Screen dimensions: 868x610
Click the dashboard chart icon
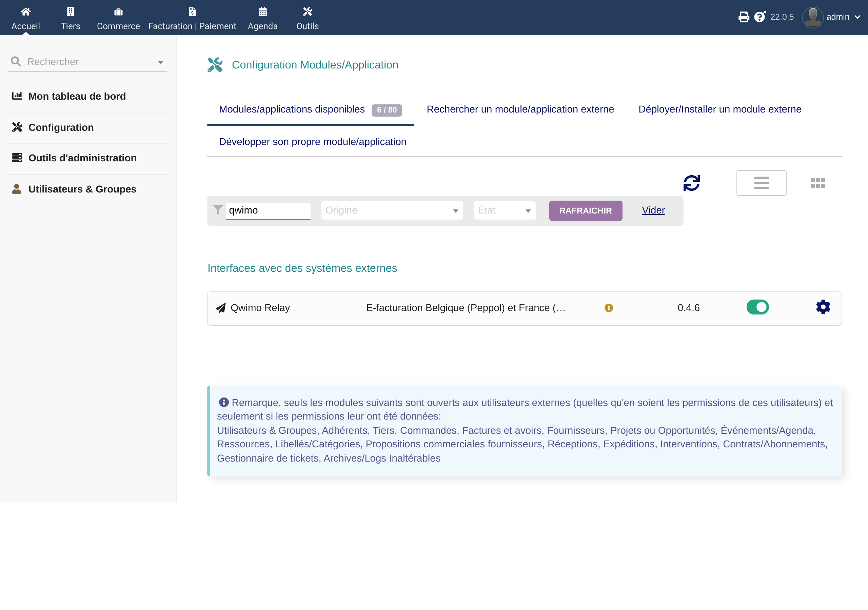(x=17, y=96)
